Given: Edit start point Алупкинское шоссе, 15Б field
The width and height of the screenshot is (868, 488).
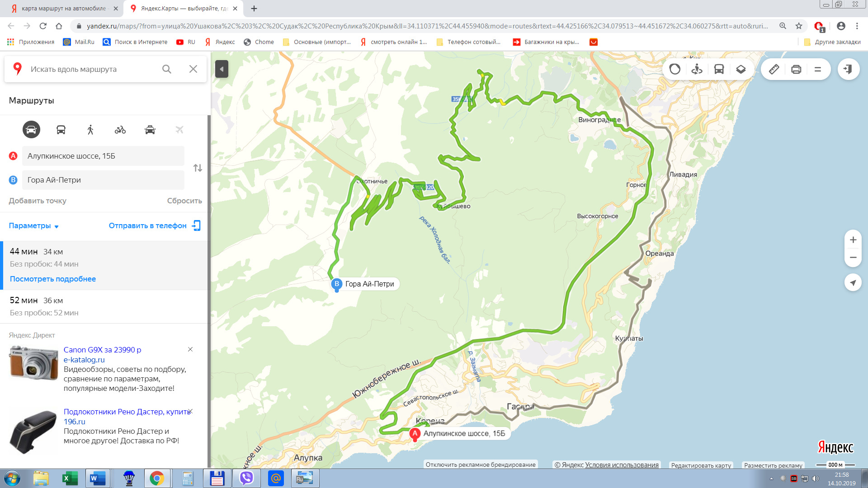Looking at the screenshot, I should coord(104,156).
